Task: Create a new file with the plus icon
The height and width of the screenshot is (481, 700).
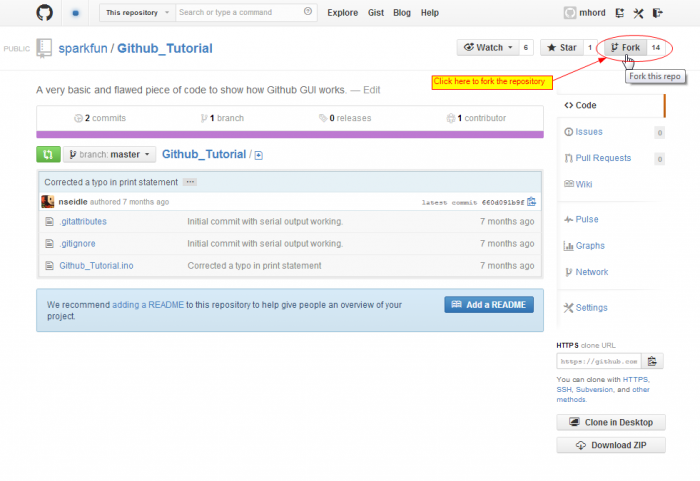Action: pyautogui.click(x=258, y=155)
